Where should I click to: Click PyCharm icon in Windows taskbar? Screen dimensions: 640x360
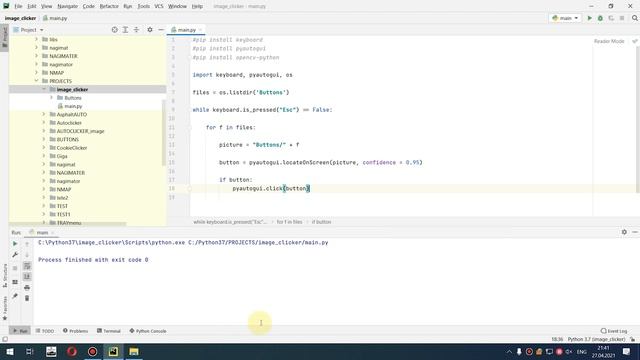tap(113, 351)
